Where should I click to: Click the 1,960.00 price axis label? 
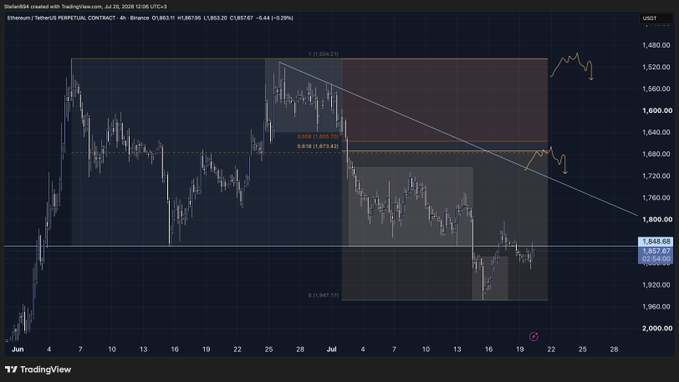coord(656,306)
